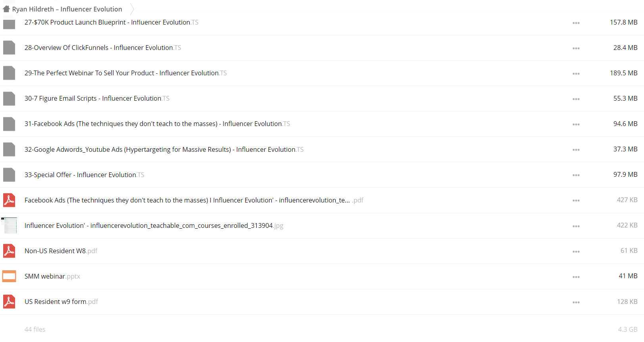Open more options for 33-Special Offer
The width and height of the screenshot is (644, 342).
click(576, 175)
